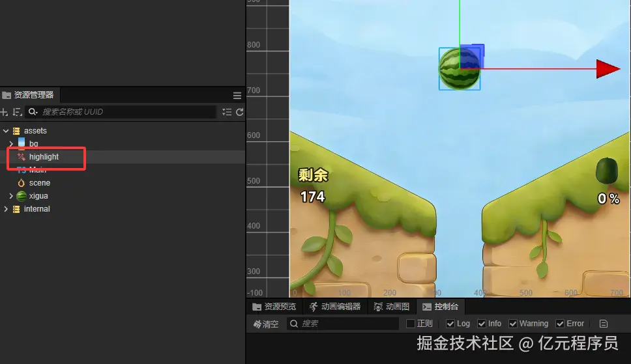Switch to the 资源管理器 tab
The width and height of the screenshot is (631, 364).
29,95
